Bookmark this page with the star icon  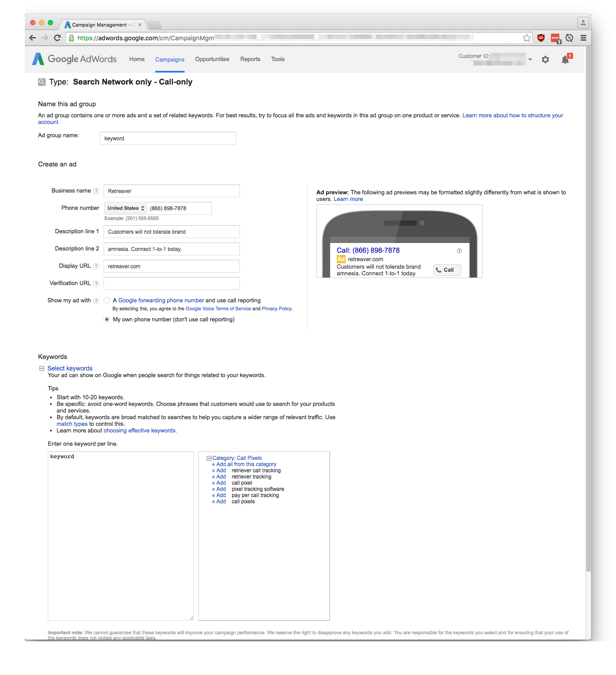[527, 38]
